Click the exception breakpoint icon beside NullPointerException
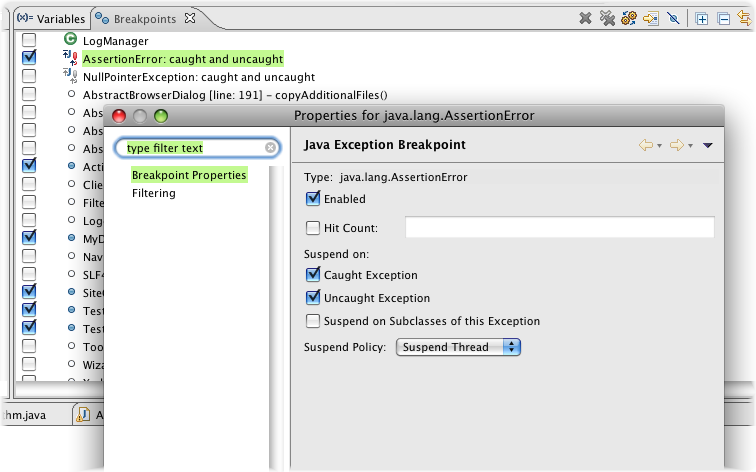Viewport: 756px width, 472px height. [x=70, y=75]
